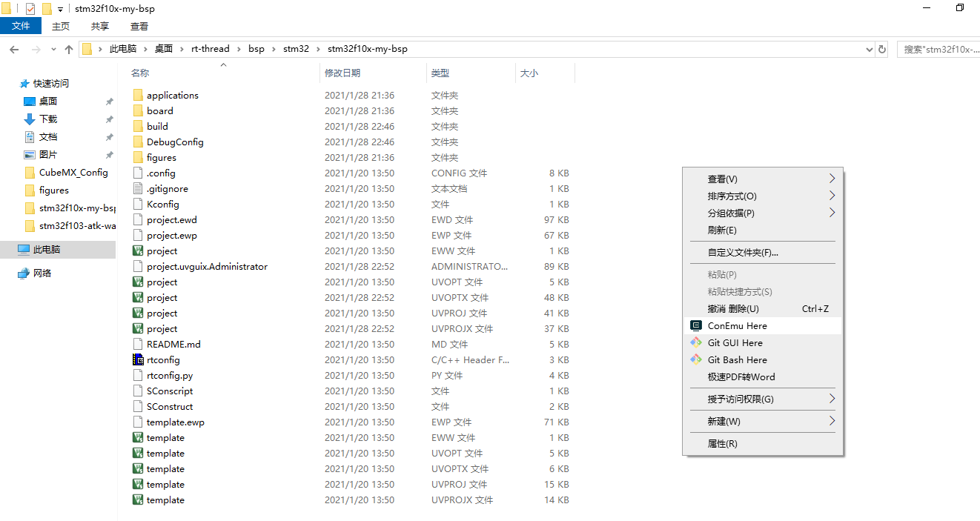This screenshot has height=521, width=980.
Task: Click the properties checkmark icon in title bar
Action: click(x=30, y=9)
